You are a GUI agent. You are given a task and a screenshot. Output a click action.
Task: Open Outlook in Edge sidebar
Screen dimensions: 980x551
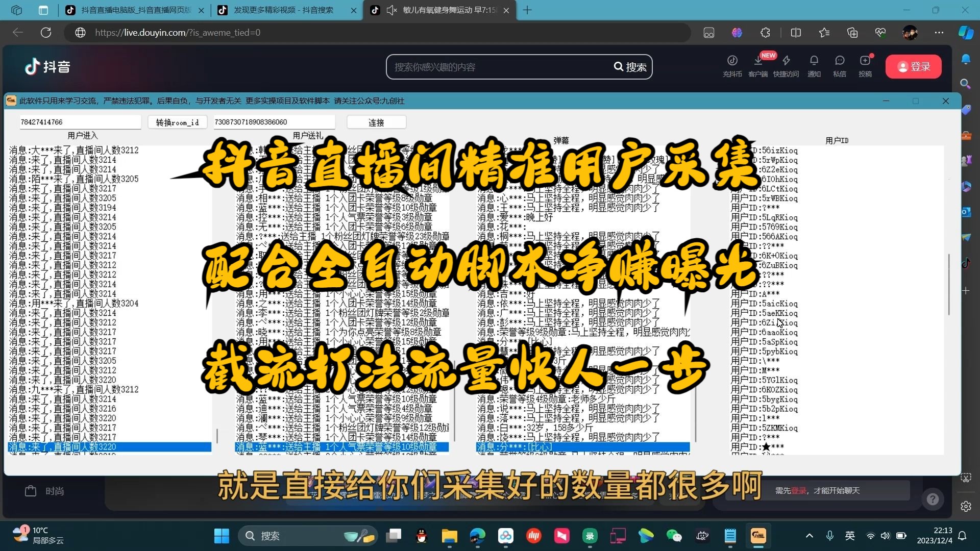(966, 212)
